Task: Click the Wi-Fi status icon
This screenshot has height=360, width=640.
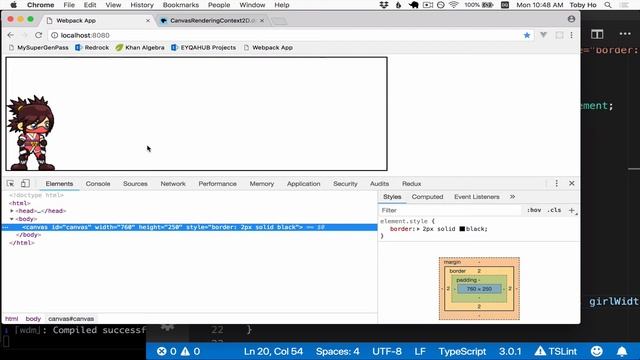Action: tap(453, 5)
